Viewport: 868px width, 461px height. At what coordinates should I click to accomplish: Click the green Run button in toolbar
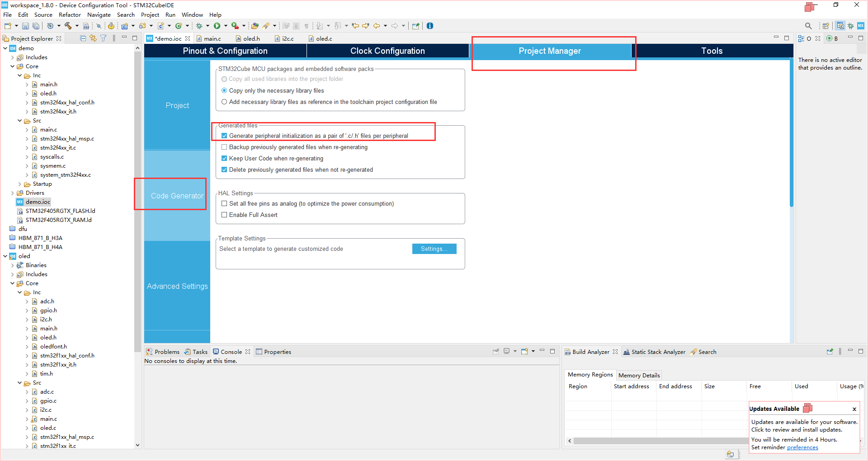(x=217, y=26)
